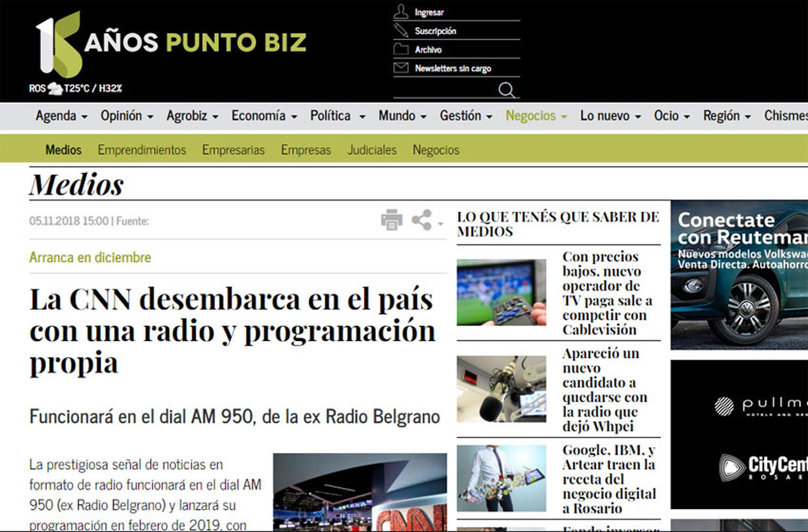
Task: Open the Empresarias subsection
Action: (x=233, y=150)
